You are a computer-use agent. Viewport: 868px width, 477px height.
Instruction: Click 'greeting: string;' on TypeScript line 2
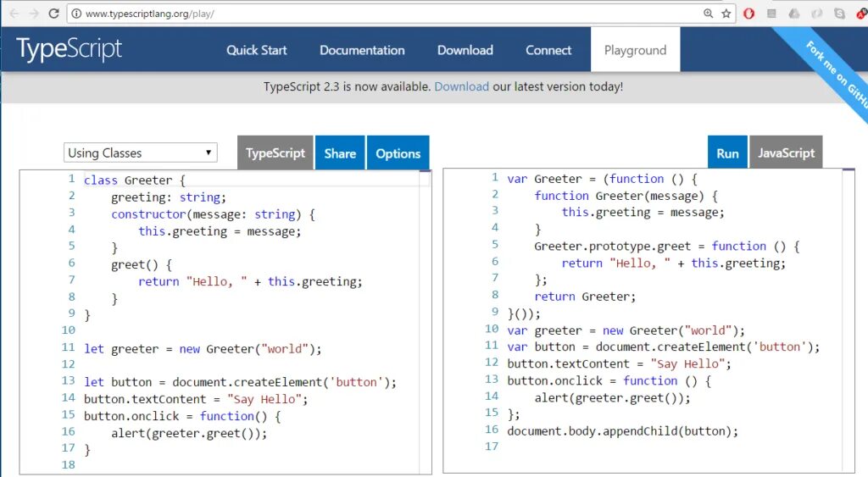click(169, 197)
